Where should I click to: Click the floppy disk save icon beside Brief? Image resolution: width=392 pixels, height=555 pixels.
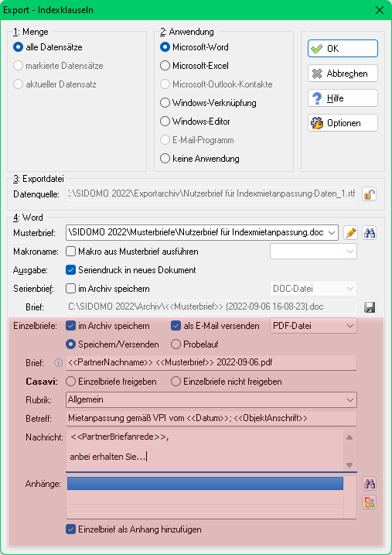(370, 307)
